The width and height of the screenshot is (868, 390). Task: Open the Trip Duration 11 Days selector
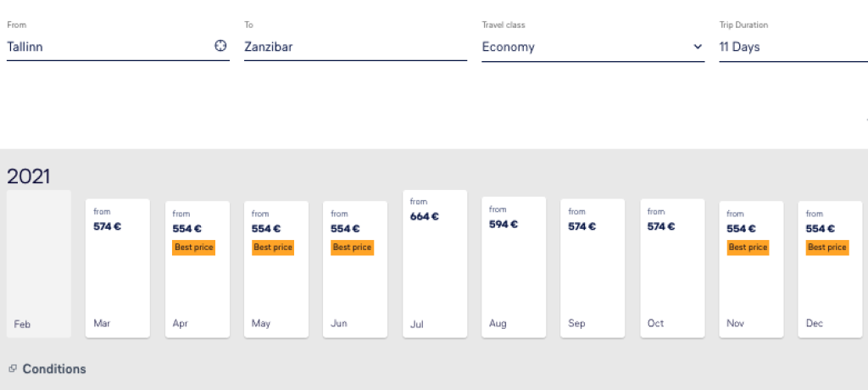[x=788, y=47]
